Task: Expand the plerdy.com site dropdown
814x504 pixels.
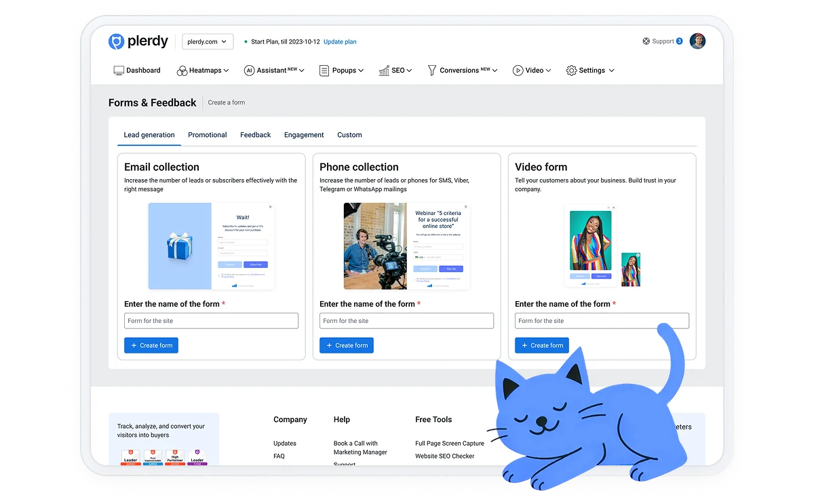Action: click(208, 42)
